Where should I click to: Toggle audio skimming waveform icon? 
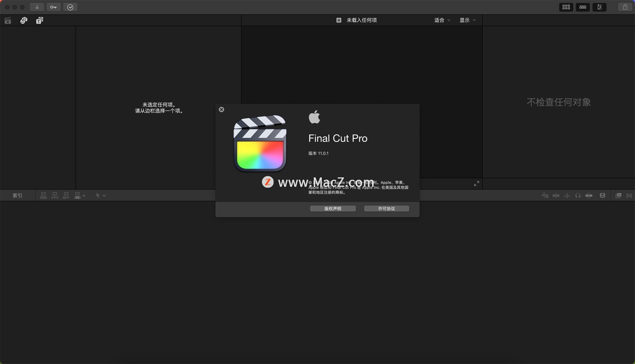point(567,196)
